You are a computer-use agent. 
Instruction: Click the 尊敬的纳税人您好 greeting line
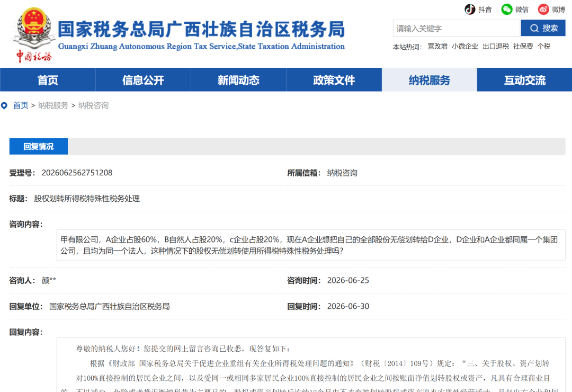182,349
